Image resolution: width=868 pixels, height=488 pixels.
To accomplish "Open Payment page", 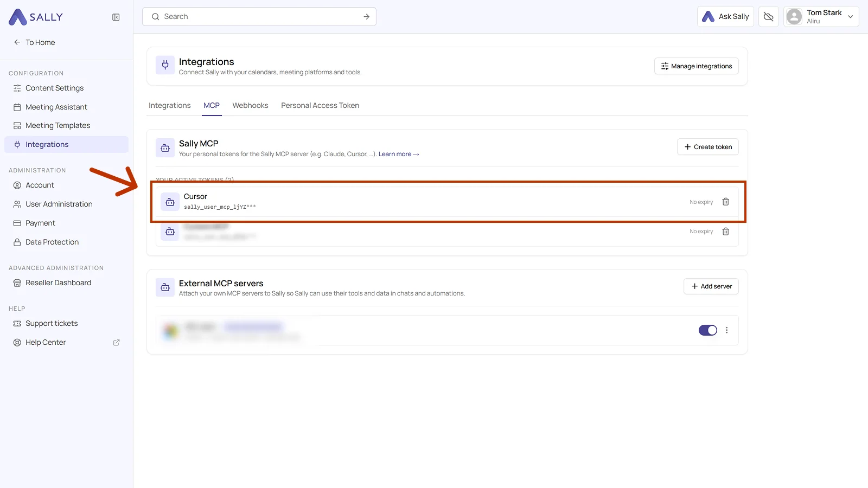I will tap(66, 223).
